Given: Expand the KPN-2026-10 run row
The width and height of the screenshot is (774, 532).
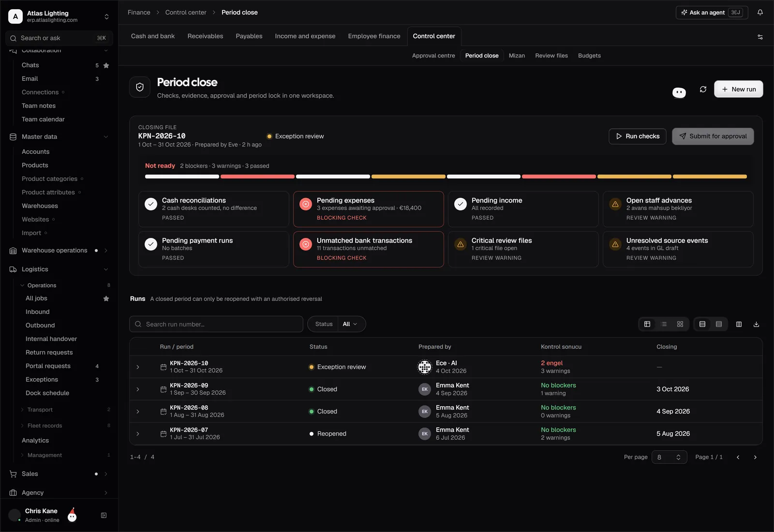Looking at the screenshot, I should point(138,367).
